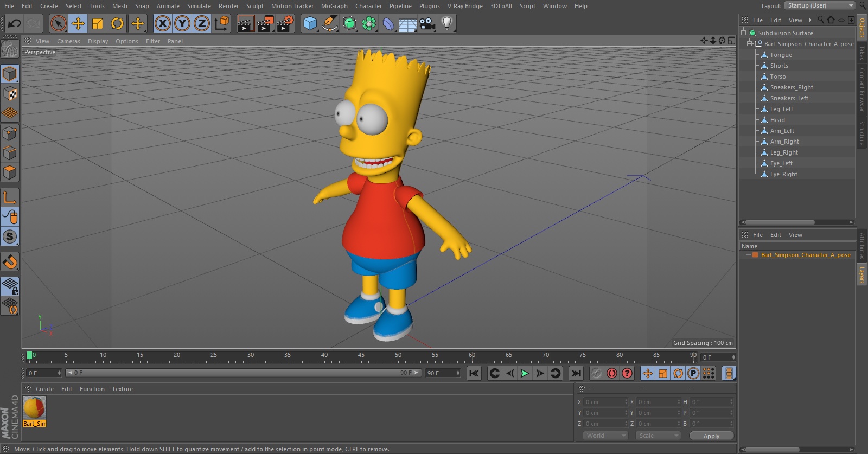Toggle X axis lock
This screenshot has width=868, height=454.
[x=163, y=23]
